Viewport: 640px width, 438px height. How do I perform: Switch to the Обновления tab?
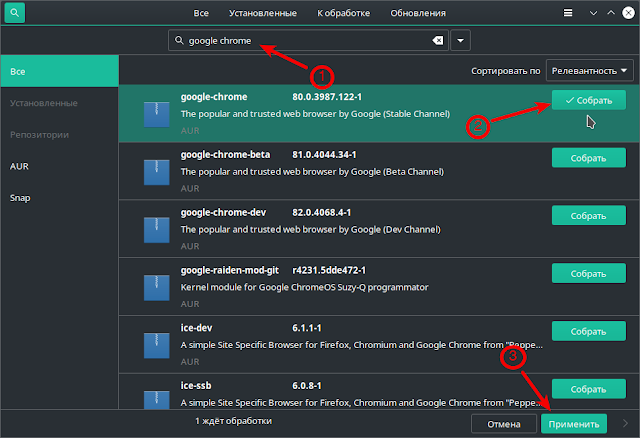[x=418, y=13]
